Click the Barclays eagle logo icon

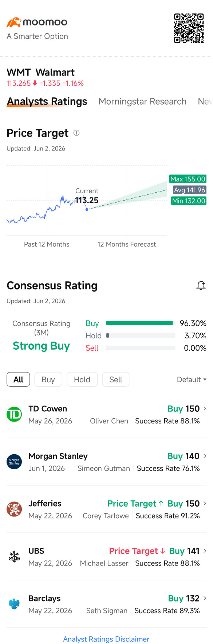(14, 604)
